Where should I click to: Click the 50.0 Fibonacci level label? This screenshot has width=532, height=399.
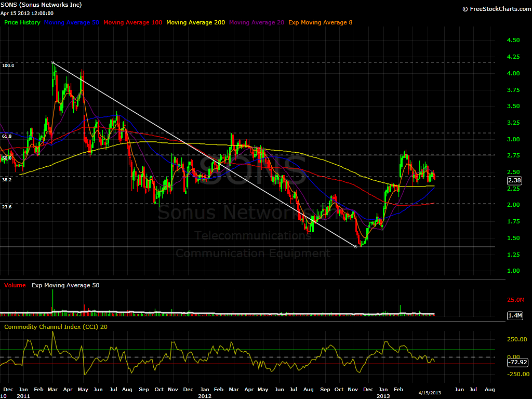7,158
